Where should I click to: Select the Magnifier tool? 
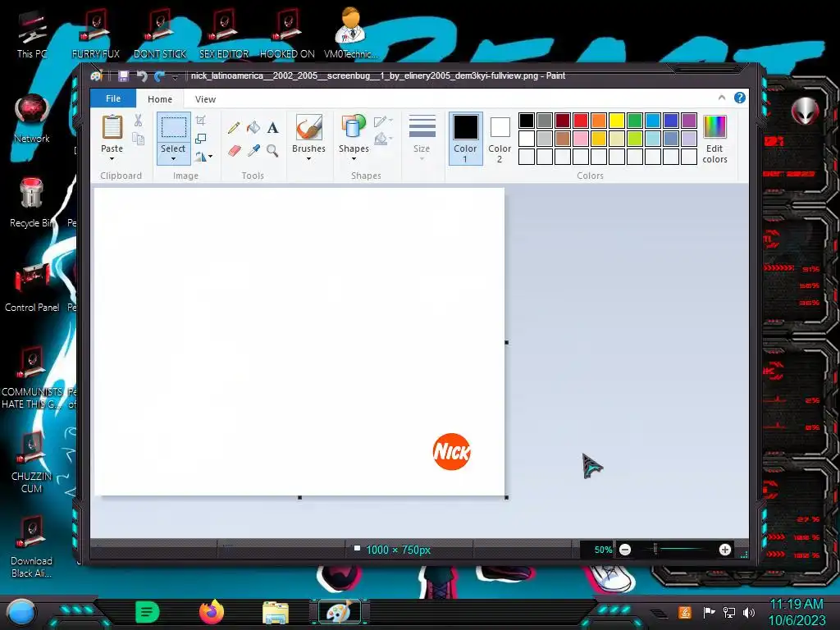[272, 151]
